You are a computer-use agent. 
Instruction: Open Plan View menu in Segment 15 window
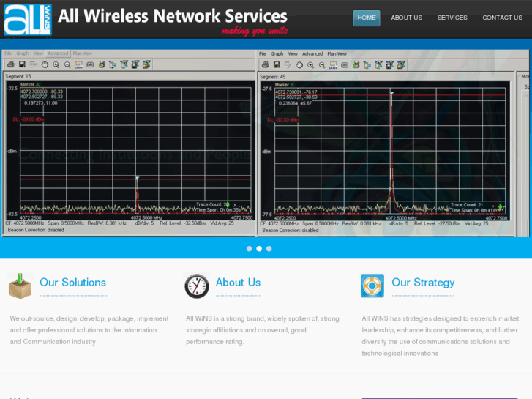coord(83,53)
